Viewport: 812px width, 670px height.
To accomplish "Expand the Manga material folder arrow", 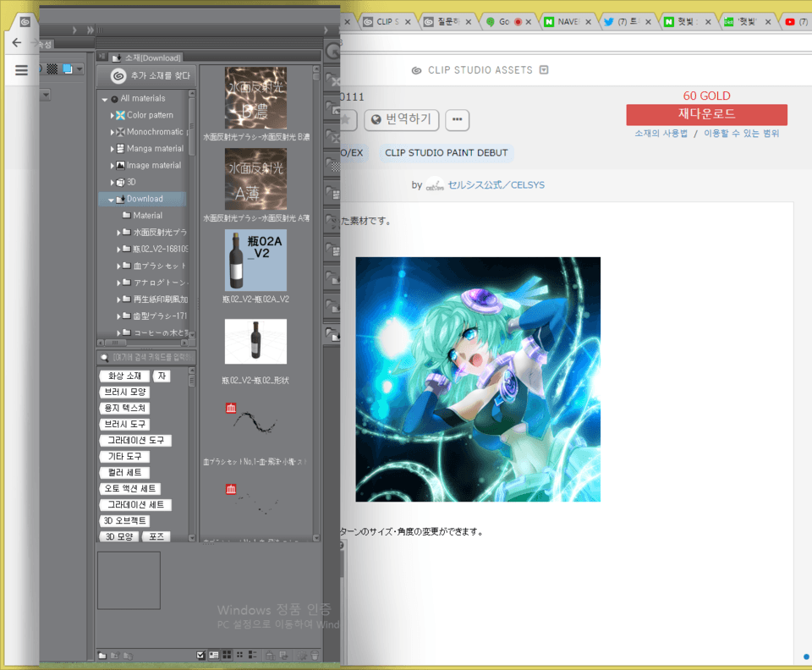I will (112, 149).
